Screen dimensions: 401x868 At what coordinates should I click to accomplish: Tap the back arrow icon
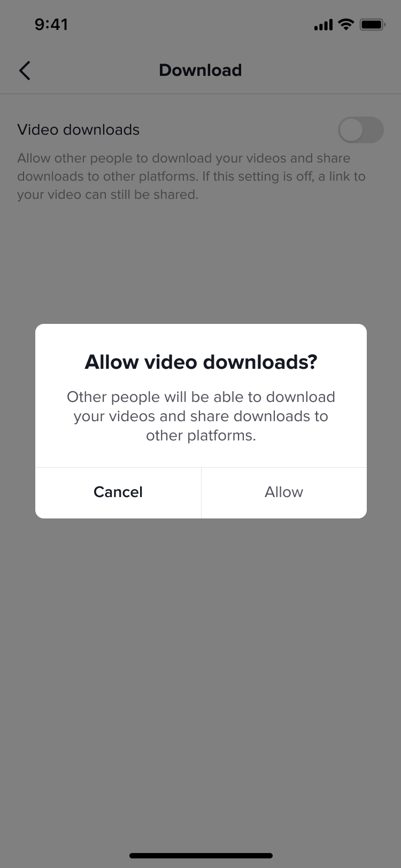pyautogui.click(x=25, y=71)
